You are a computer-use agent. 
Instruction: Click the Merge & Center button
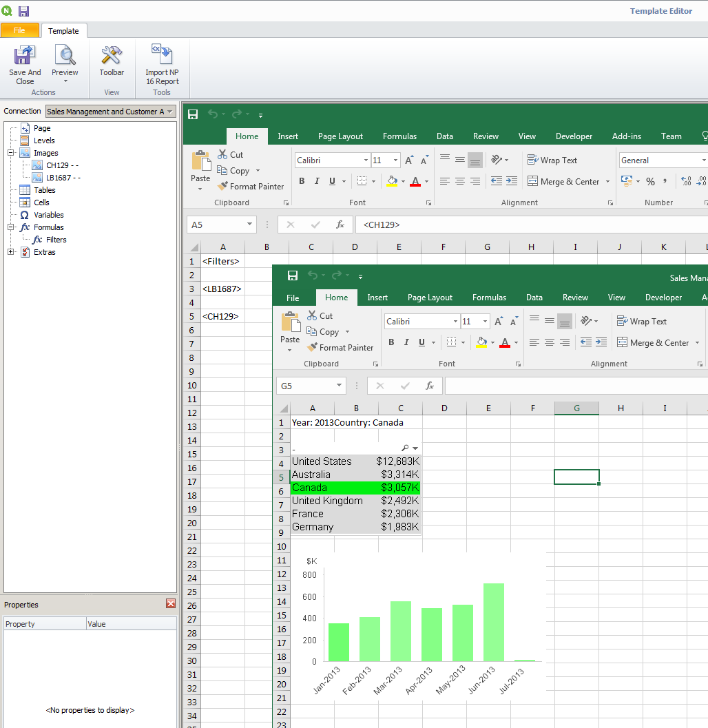pos(565,181)
